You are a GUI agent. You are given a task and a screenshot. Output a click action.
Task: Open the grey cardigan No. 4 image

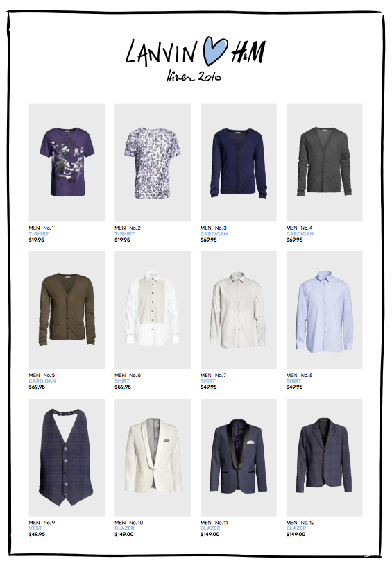pos(325,162)
